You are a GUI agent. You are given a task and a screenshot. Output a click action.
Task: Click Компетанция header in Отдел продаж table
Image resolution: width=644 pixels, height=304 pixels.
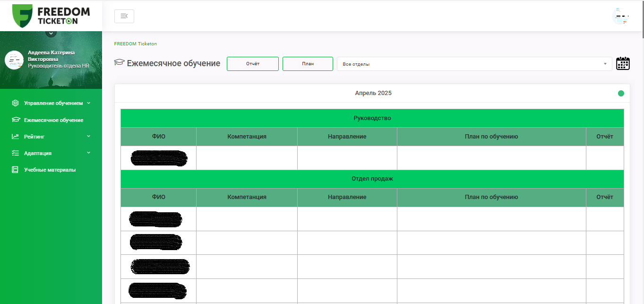247,197
